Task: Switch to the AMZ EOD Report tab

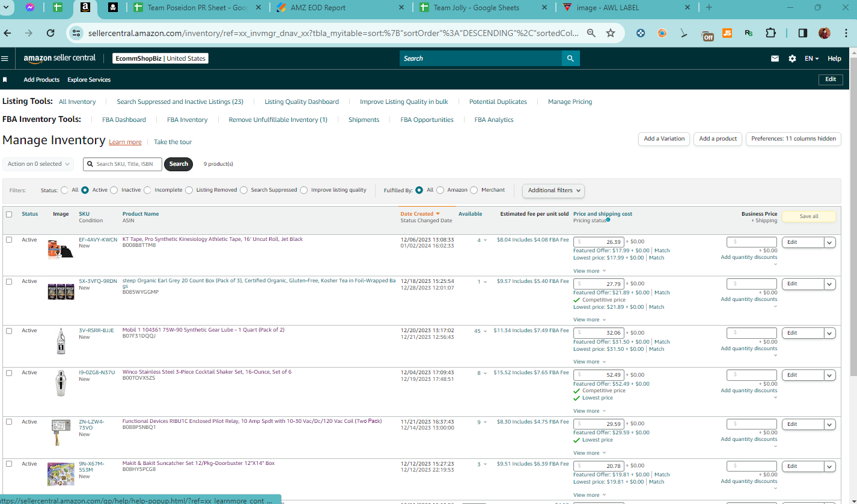Action: tap(341, 8)
